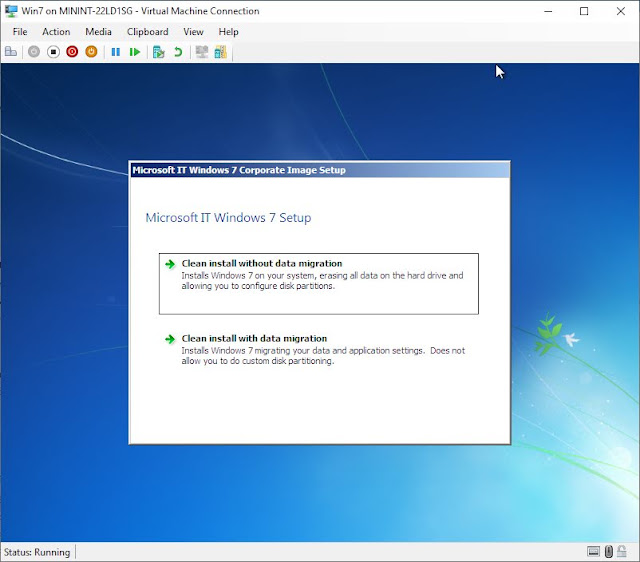This screenshot has height=562, width=640.
Task: Choose Clean install without data migration
Action: (319, 284)
